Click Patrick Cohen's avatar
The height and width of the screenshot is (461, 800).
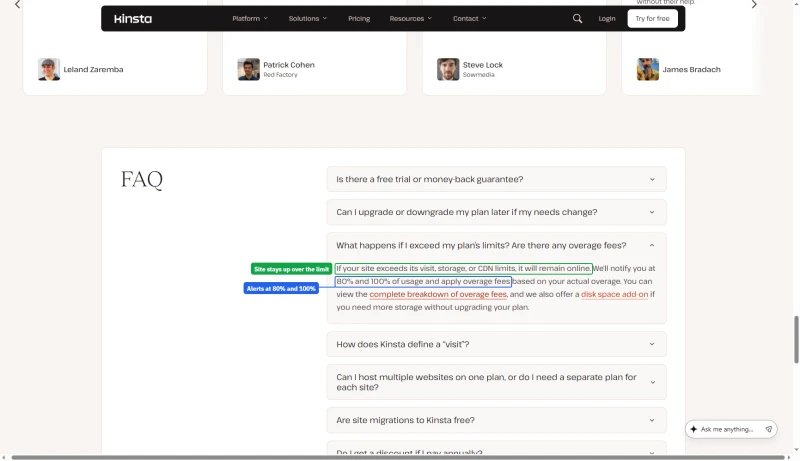[248, 69]
